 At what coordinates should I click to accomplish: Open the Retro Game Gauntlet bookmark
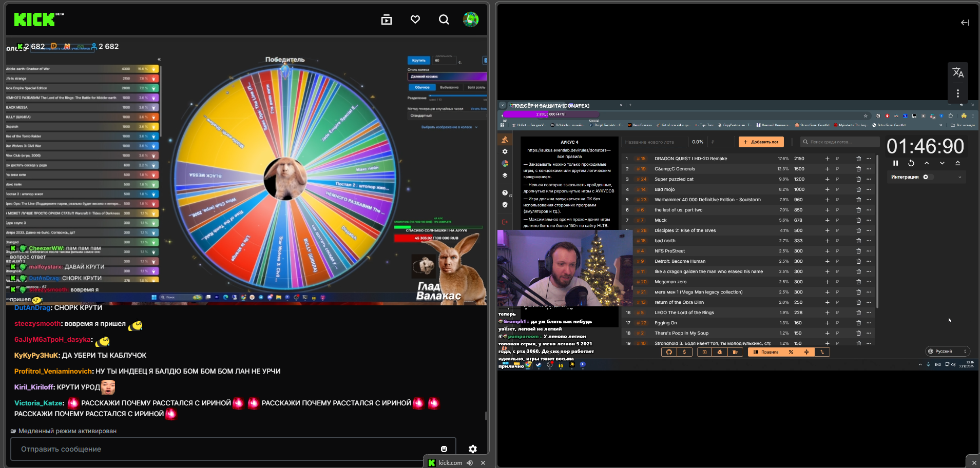click(889, 125)
